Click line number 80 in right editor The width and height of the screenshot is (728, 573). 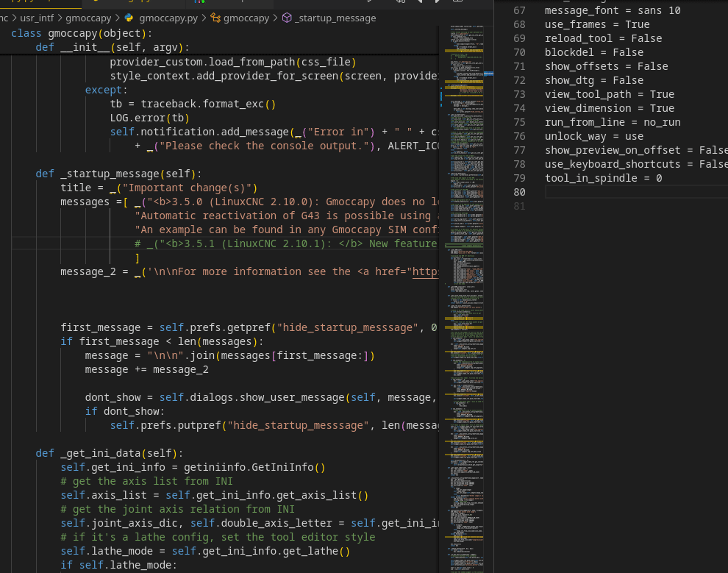pyautogui.click(x=519, y=192)
